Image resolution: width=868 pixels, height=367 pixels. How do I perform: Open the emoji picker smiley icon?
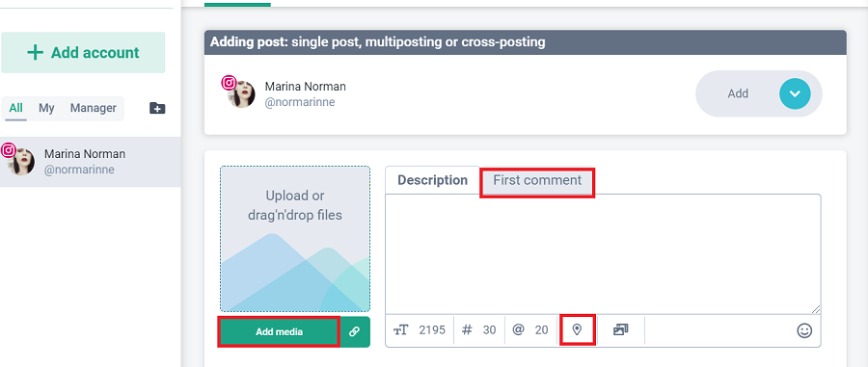pyautogui.click(x=804, y=330)
